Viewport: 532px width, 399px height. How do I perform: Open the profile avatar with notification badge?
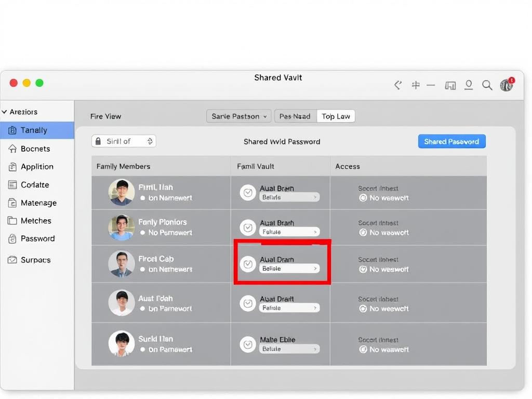click(507, 85)
